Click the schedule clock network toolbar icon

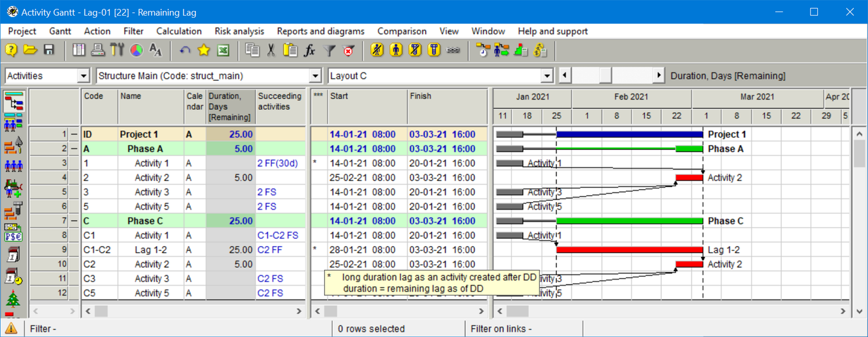[483, 50]
